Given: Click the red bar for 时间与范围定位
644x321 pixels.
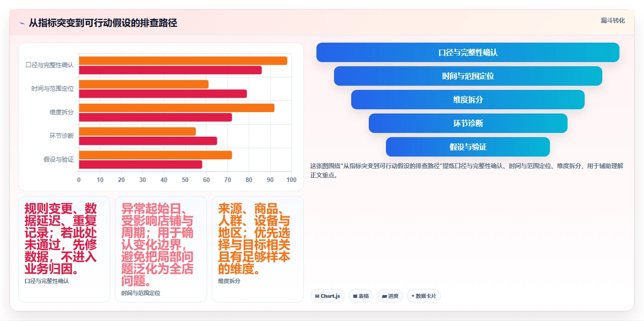Looking at the screenshot, I should tap(163, 94).
